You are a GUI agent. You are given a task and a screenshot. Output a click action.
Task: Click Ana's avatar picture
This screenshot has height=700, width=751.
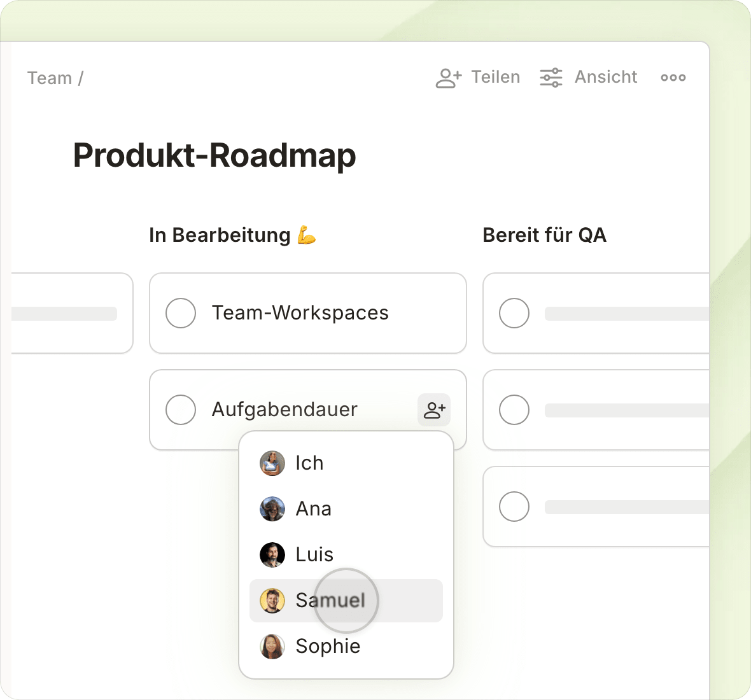pyautogui.click(x=272, y=509)
